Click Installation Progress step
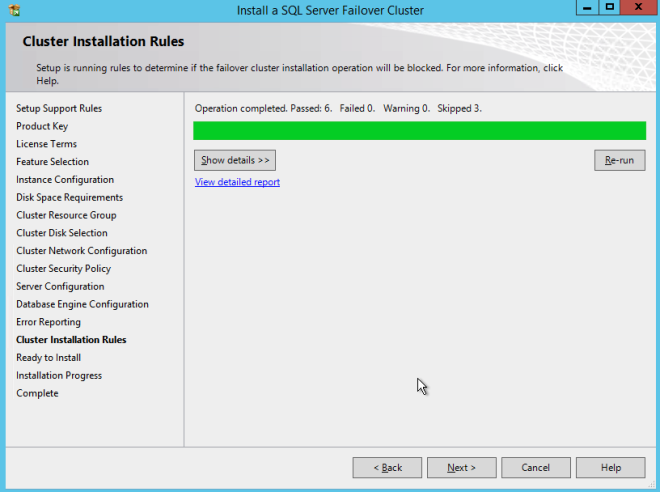The height and width of the screenshot is (492, 660). pyautogui.click(x=59, y=375)
